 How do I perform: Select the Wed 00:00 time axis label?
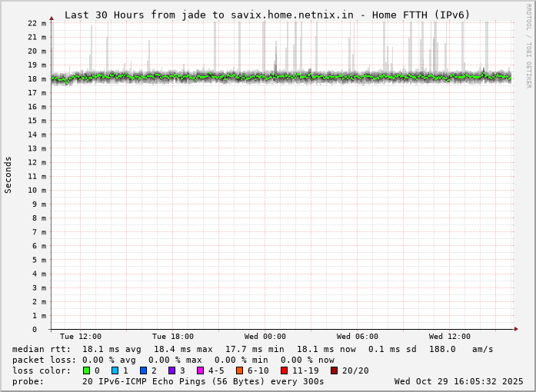pyautogui.click(x=265, y=337)
